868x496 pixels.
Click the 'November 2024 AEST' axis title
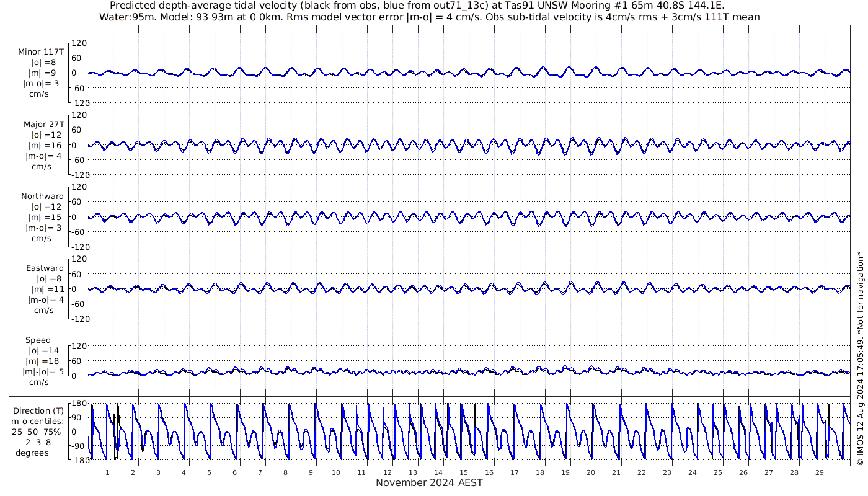[429, 483]
